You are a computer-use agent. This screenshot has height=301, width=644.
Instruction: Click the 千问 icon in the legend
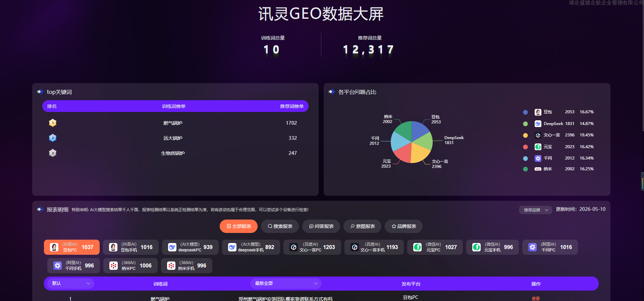pyautogui.click(x=538, y=158)
